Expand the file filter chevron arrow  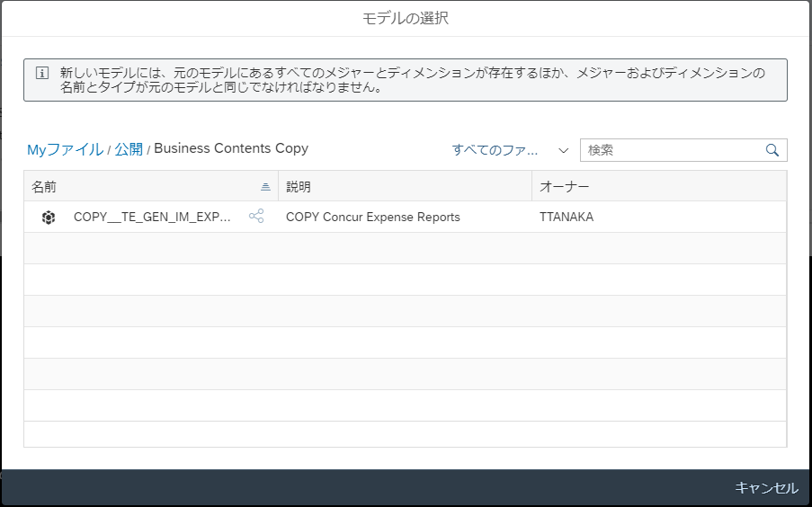click(564, 150)
